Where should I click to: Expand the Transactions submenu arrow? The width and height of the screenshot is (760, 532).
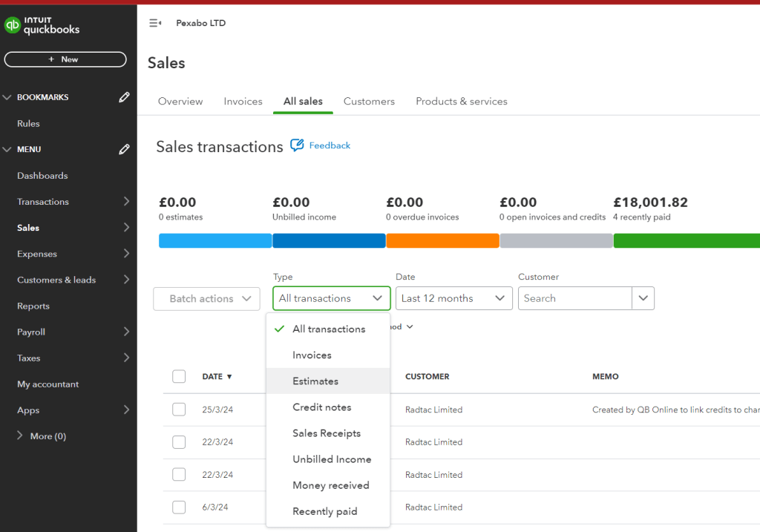tap(126, 201)
